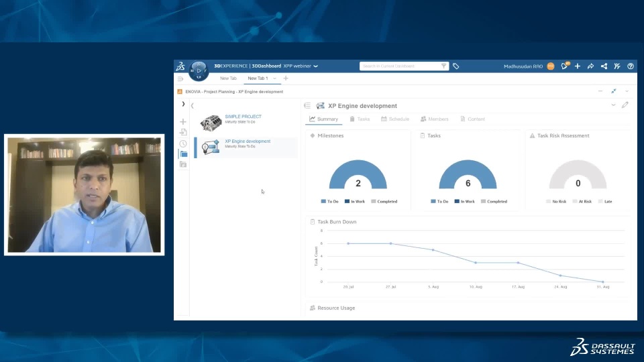The width and height of the screenshot is (644, 362).
Task: Open the notifications bell
Action: [565, 66]
